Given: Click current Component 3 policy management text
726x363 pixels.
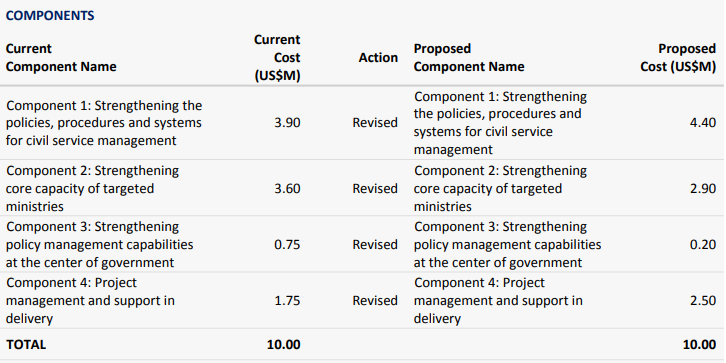Looking at the screenshot, I should (x=100, y=244).
